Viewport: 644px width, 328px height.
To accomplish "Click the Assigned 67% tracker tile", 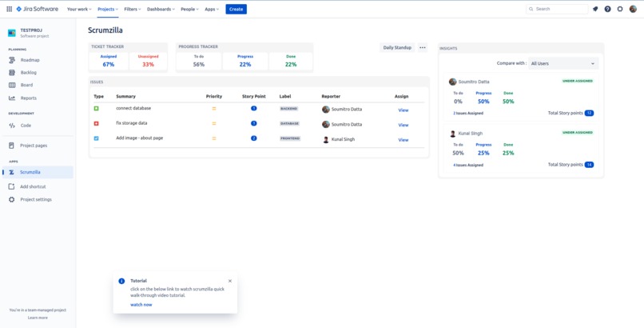I will click(109, 62).
